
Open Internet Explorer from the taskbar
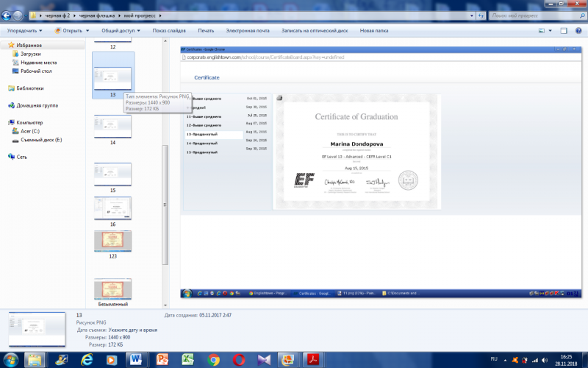click(87, 360)
